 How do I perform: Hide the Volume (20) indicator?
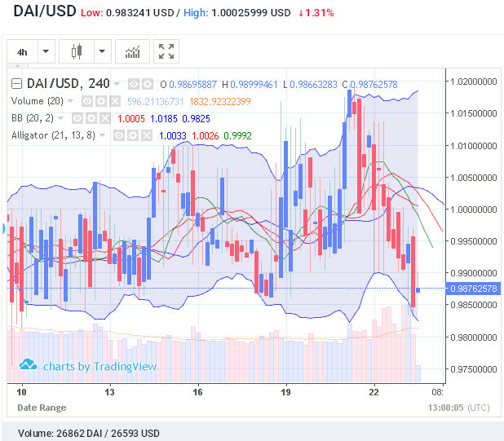point(86,102)
